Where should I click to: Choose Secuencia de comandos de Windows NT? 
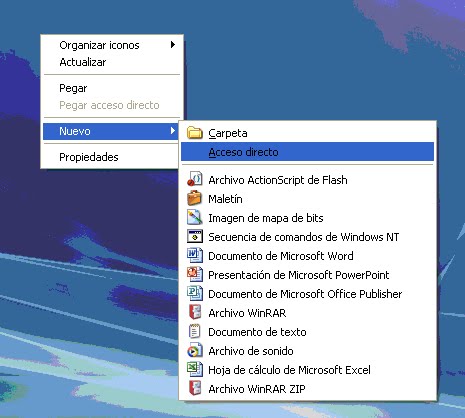(307, 237)
